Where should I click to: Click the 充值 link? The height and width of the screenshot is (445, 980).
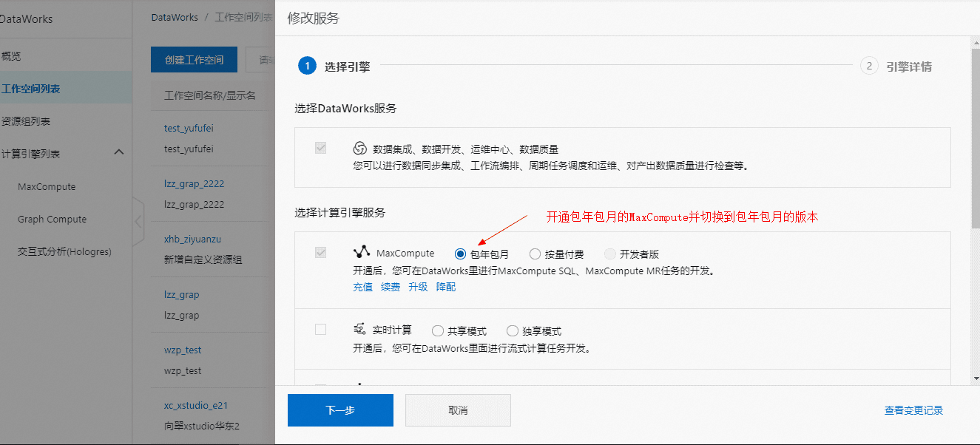click(x=362, y=287)
